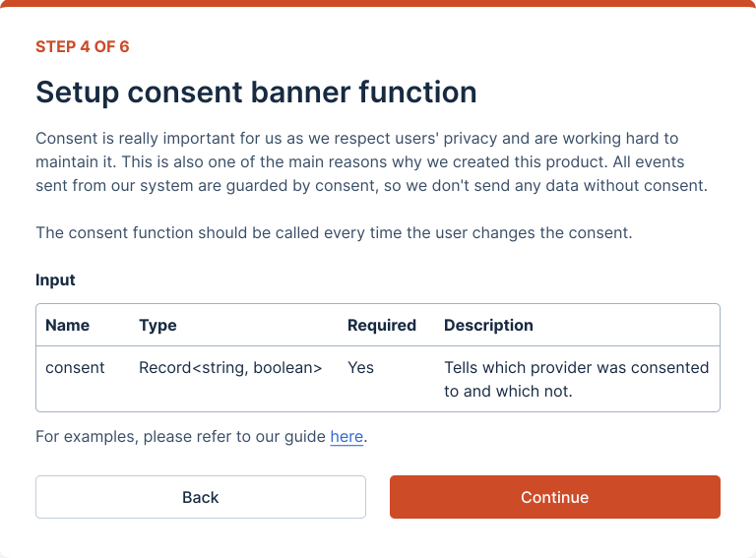The height and width of the screenshot is (558, 756).
Task: Click the "Tells which provider was consented" description
Action: [576, 367]
